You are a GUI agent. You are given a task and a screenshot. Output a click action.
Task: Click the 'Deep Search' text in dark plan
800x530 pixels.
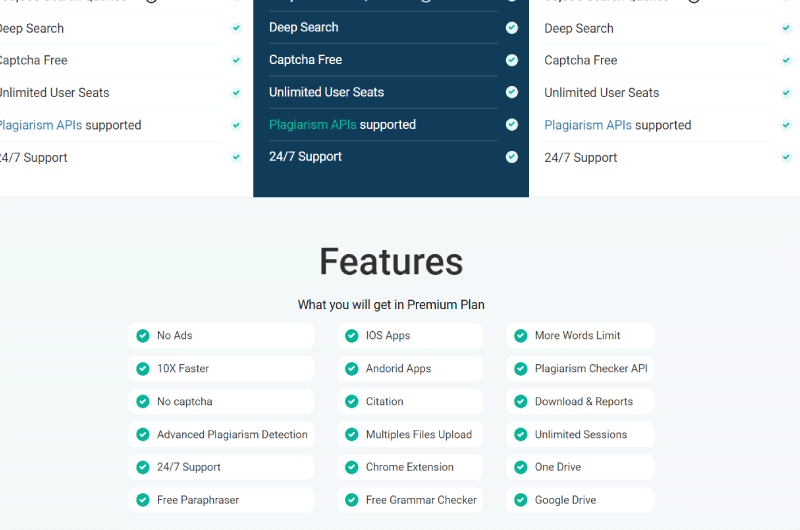coord(304,28)
